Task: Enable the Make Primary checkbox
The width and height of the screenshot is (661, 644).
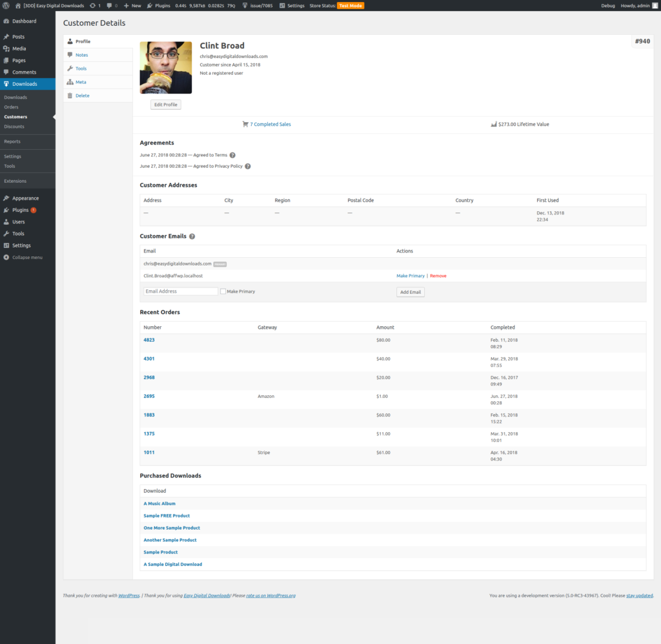Action: click(x=223, y=291)
